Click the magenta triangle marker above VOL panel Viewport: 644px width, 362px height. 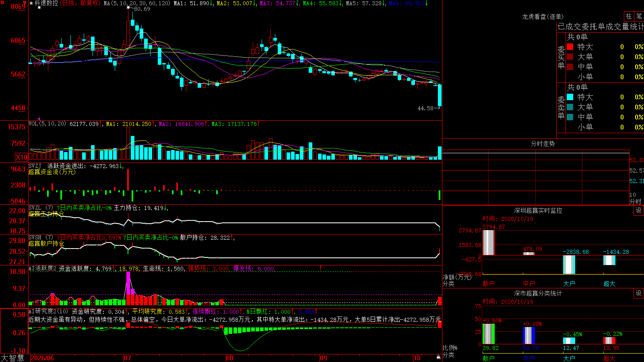pos(39,119)
